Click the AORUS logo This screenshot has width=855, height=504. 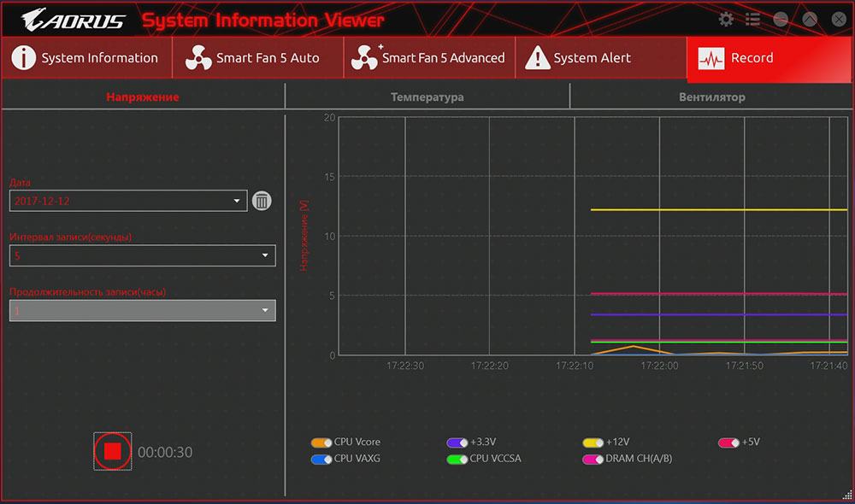73,21
